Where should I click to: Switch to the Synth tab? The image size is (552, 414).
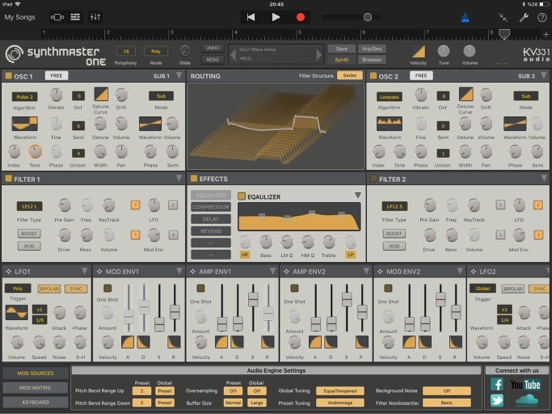[341, 59]
